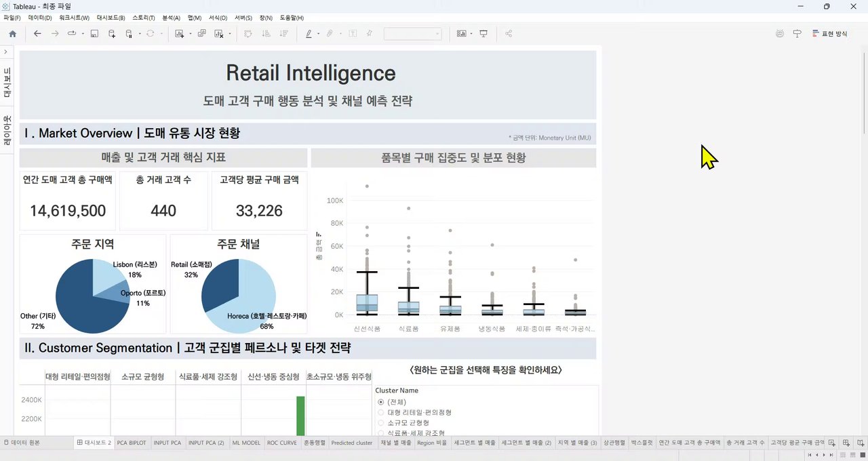Click the green bar in cluster chart
This screenshot has width=868, height=461.
pyautogui.click(x=300, y=416)
